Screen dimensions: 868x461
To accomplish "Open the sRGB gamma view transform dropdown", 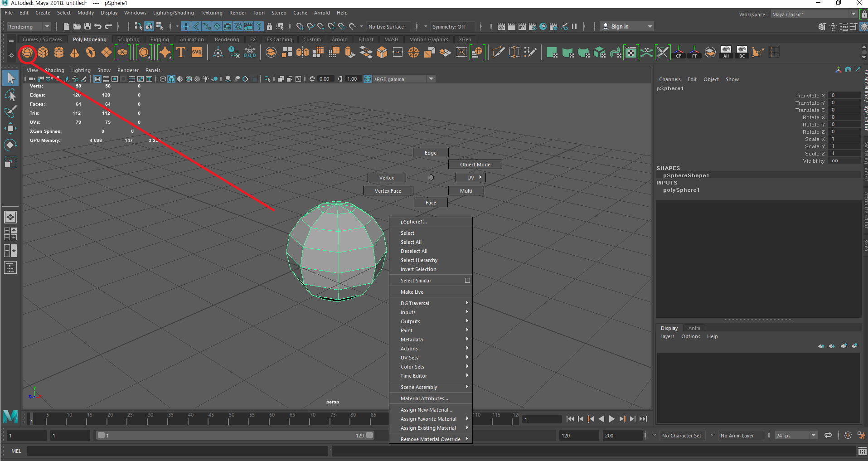I will (404, 79).
